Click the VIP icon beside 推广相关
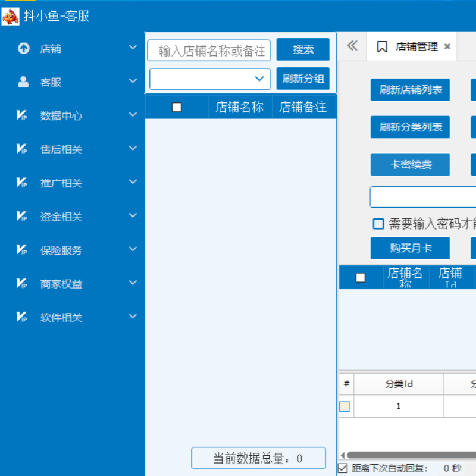Image resolution: width=476 pixels, height=476 pixels. (22, 183)
